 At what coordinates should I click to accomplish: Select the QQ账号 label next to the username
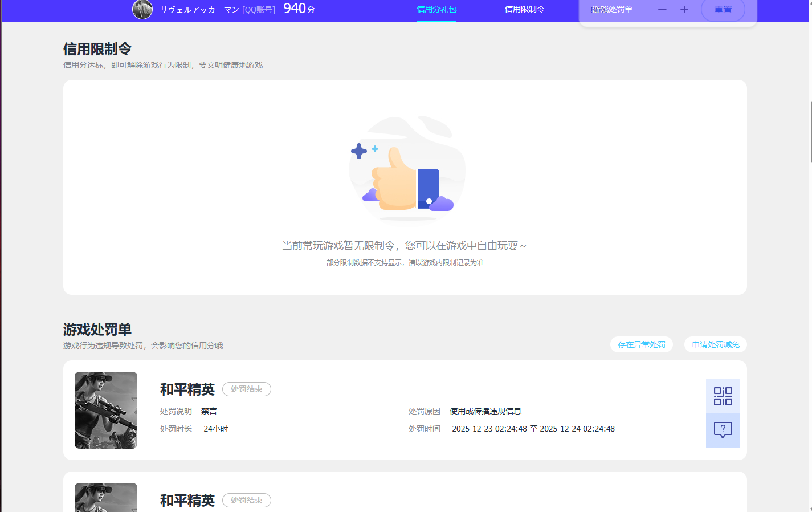pos(258,9)
